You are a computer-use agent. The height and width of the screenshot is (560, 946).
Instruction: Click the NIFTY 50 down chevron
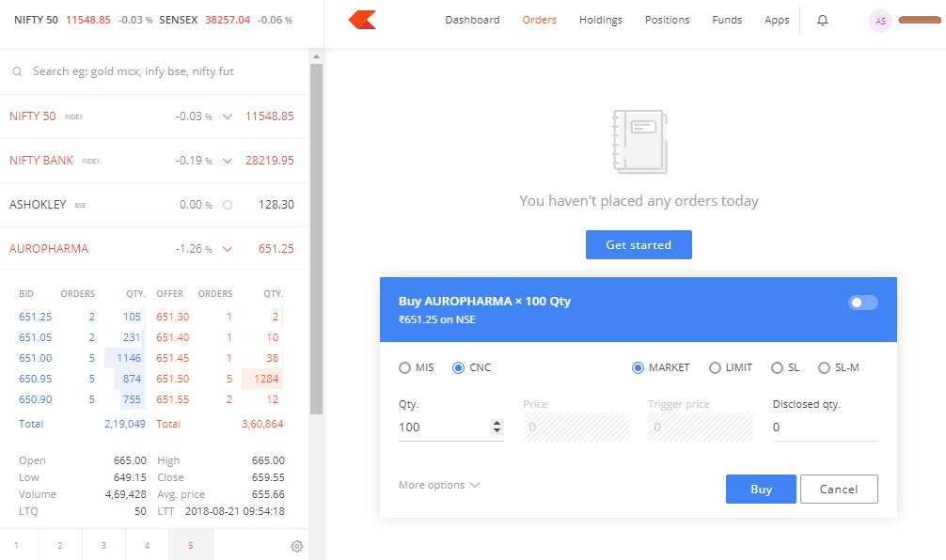pos(228,117)
